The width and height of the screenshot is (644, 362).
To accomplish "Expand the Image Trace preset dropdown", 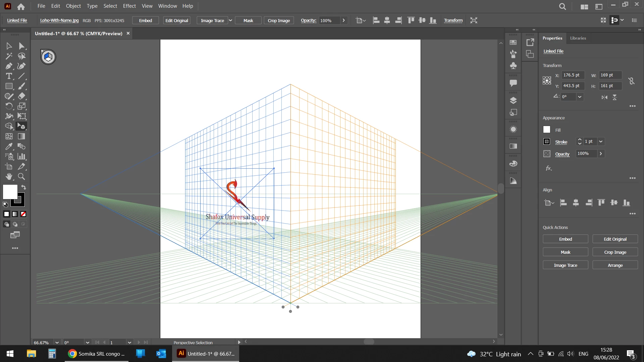I will (230, 20).
